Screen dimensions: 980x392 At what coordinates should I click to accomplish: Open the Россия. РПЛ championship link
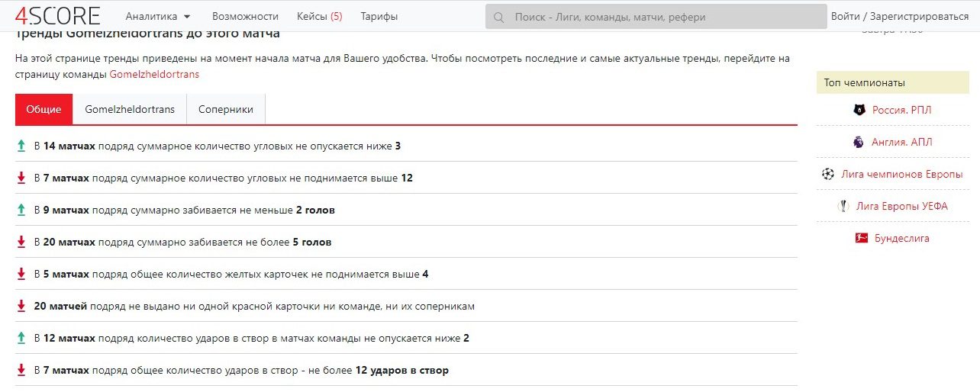902,110
